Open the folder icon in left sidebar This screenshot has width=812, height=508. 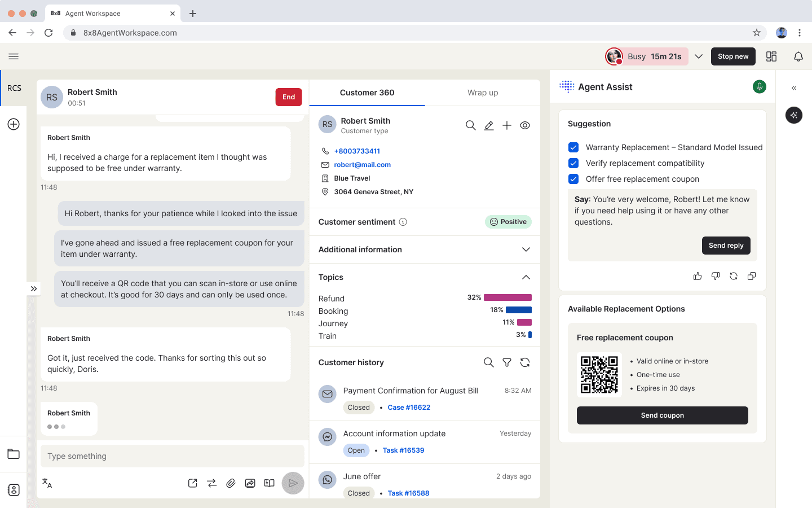click(x=14, y=454)
